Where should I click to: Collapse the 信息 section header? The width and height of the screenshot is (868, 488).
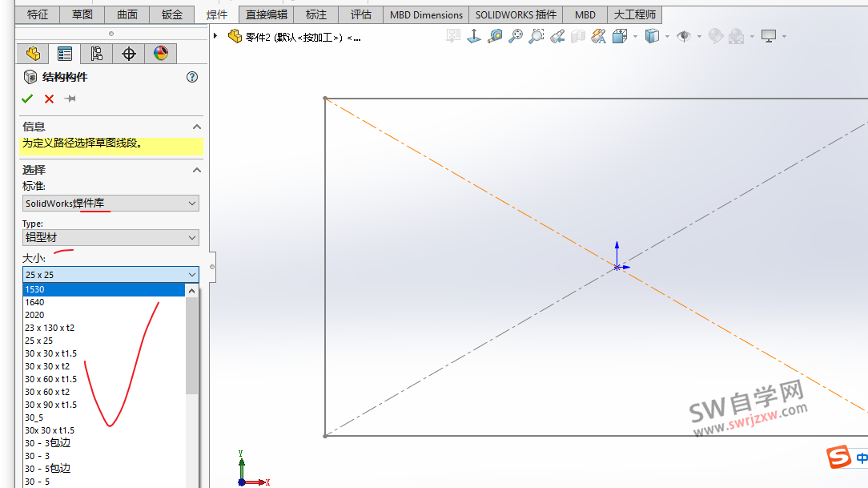pyautogui.click(x=196, y=126)
